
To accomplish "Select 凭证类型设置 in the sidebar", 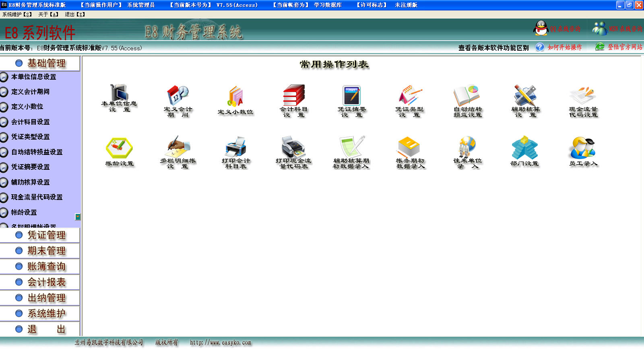I will tap(31, 137).
